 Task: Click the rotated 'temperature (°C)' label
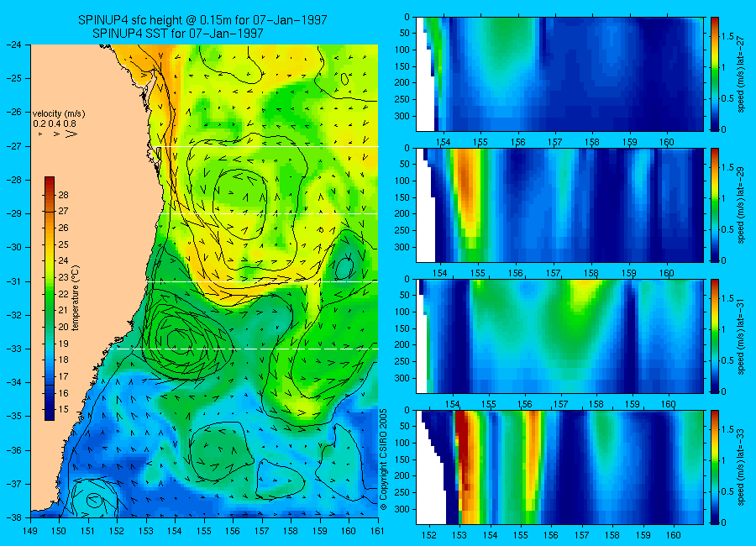click(x=76, y=298)
